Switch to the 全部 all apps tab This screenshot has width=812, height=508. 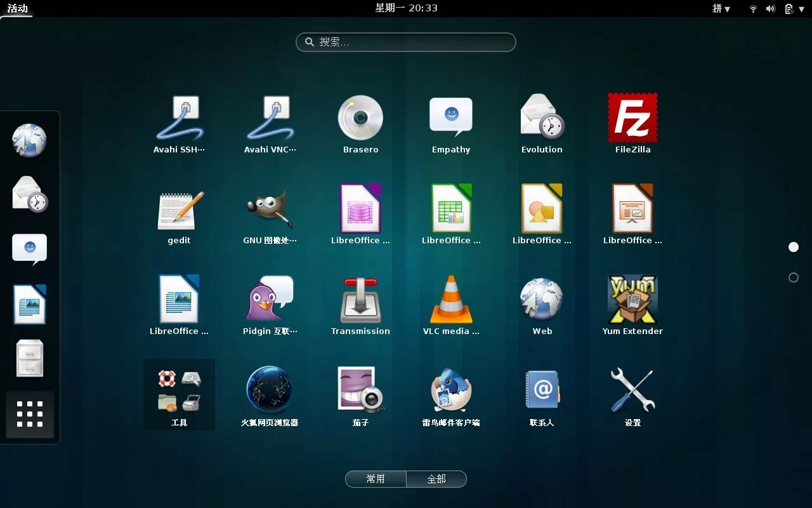coord(436,479)
